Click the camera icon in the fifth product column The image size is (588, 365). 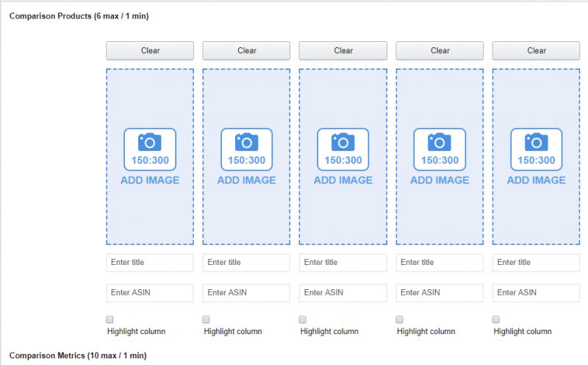(x=537, y=142)
